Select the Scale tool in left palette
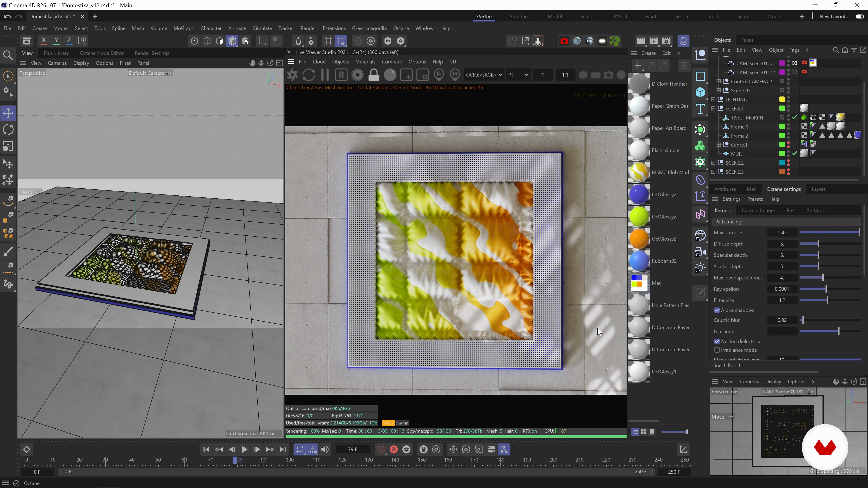Viewport: 868px width, 488px height. click(x=8, y=146)
